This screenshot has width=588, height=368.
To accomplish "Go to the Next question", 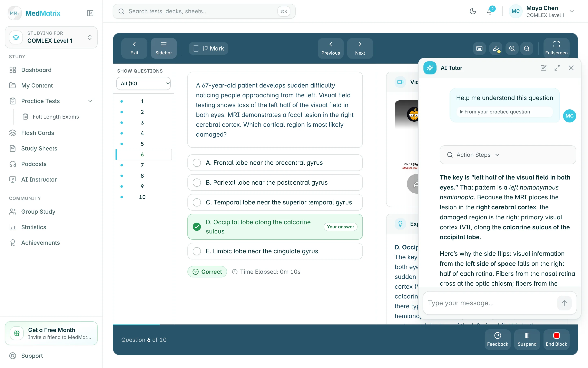I will (360, 48).
